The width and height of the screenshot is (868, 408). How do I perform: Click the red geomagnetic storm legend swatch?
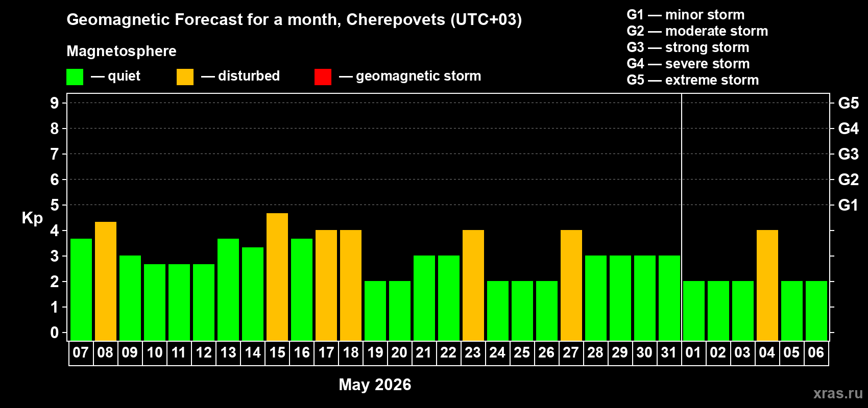(x=323, y=77)
